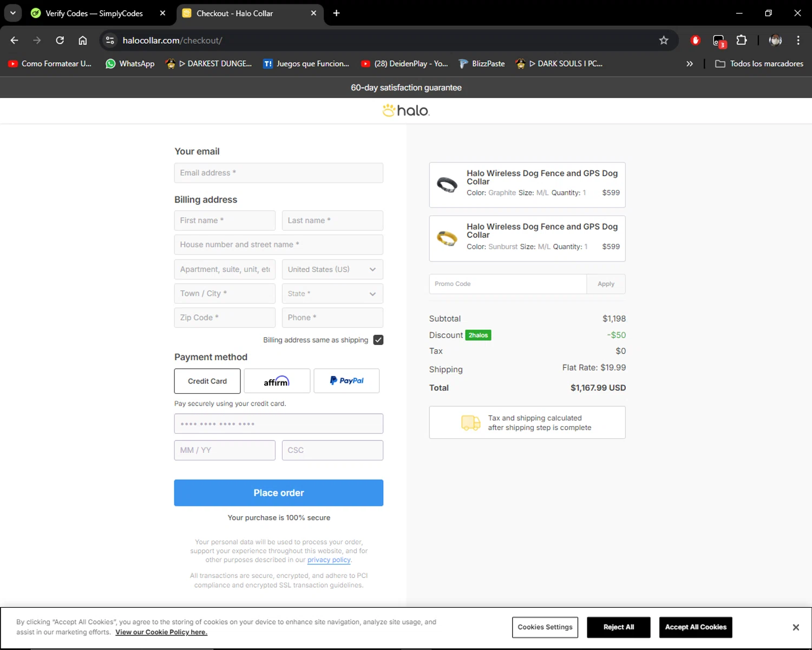Open tab search dropdown arrow
812x650 pixels.
13,13
